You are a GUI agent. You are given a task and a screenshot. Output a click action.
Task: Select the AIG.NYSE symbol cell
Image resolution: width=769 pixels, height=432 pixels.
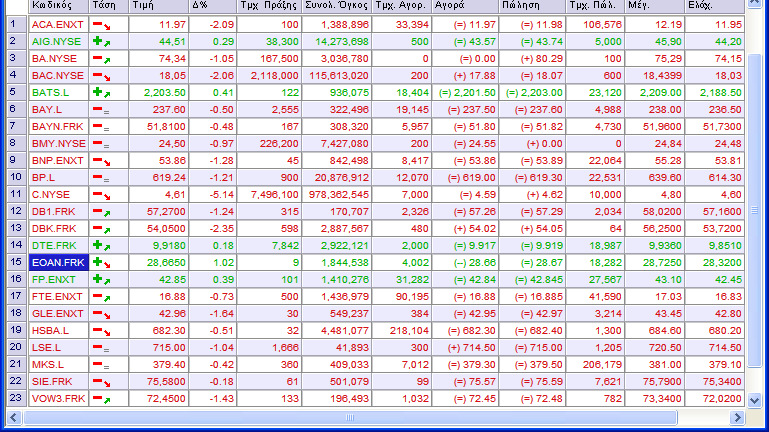59,42
